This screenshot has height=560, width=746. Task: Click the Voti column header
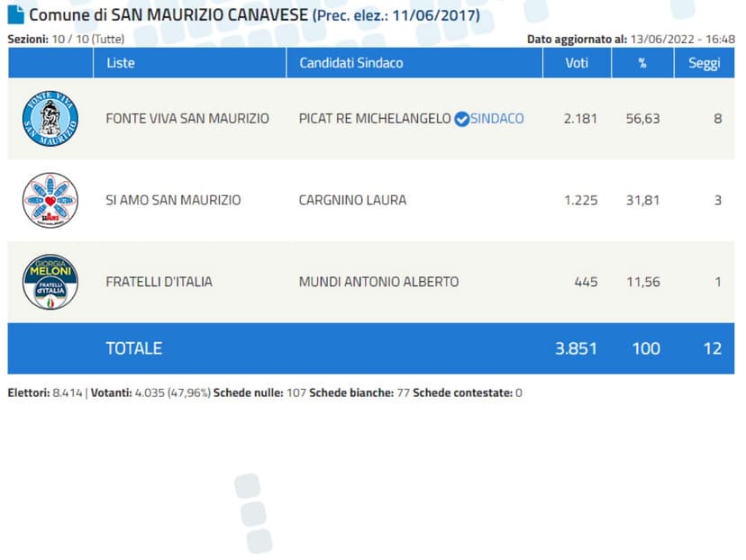(x=576, y=63)
